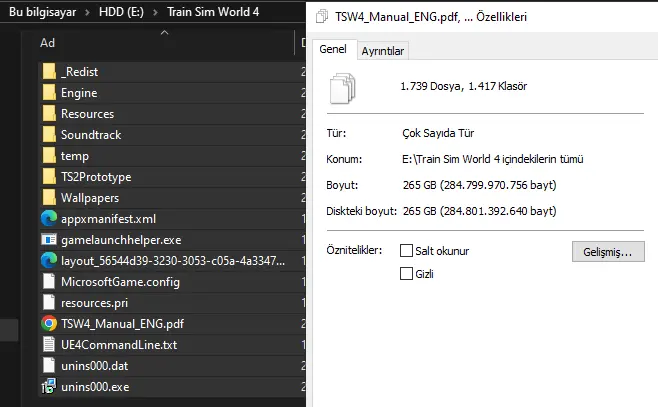Viewport: 658px width, 407px height.
Task: Select the resources.pri file name
Action: (x=94, y=303)
